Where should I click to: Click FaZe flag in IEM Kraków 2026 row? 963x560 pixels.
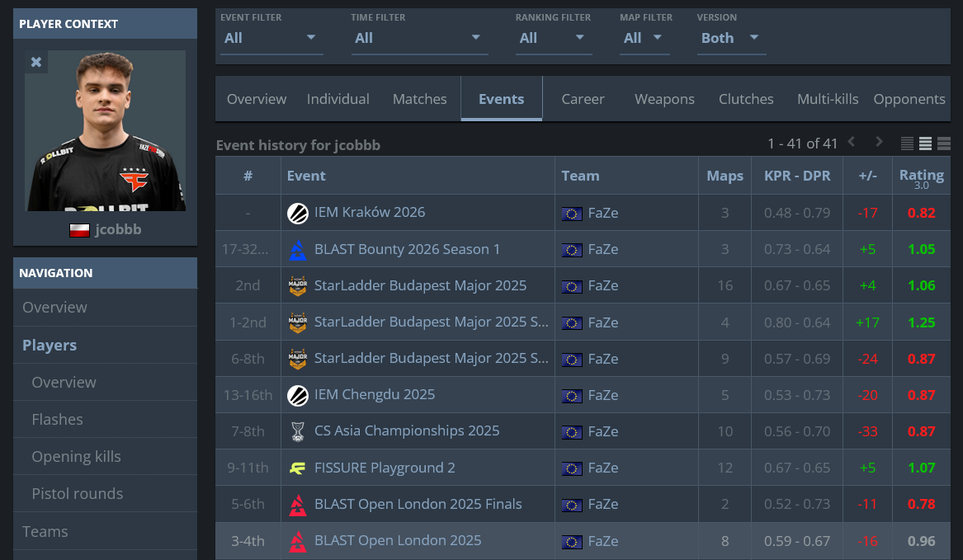coord(572,214)
